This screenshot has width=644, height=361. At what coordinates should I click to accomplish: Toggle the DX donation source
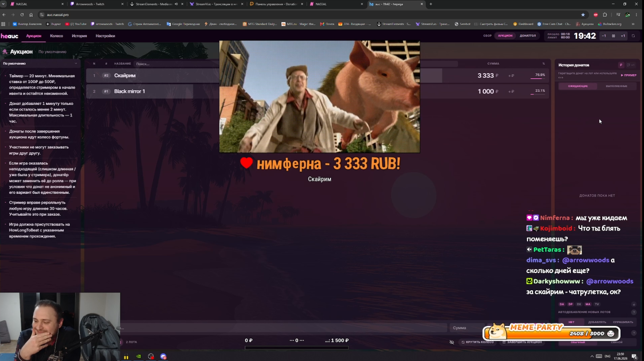(579, 304)
